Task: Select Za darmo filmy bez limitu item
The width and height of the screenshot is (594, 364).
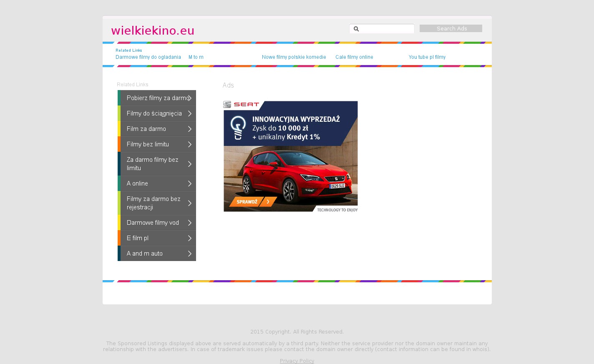Action: pyautogui.click(x=153, y=164)
